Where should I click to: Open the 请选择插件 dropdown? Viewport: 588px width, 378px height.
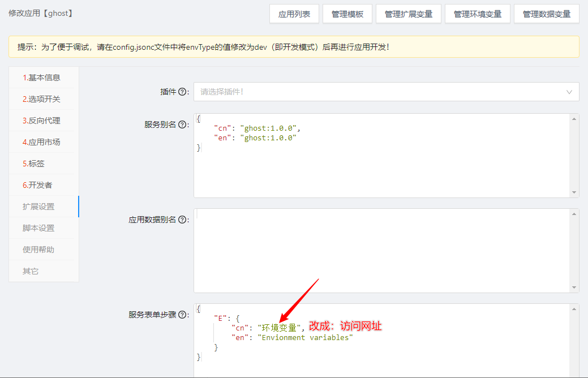pyautogui.click(x=379, y=92)
